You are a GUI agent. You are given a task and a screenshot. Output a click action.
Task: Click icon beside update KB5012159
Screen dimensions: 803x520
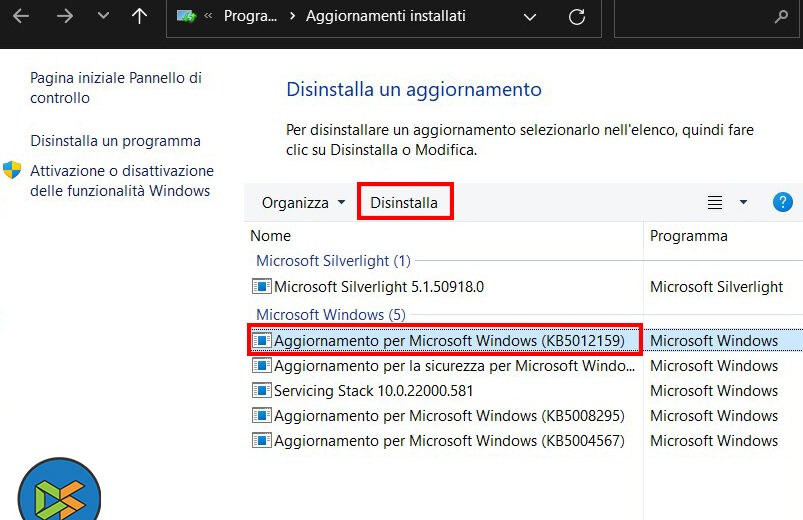(x=262, y=340)
